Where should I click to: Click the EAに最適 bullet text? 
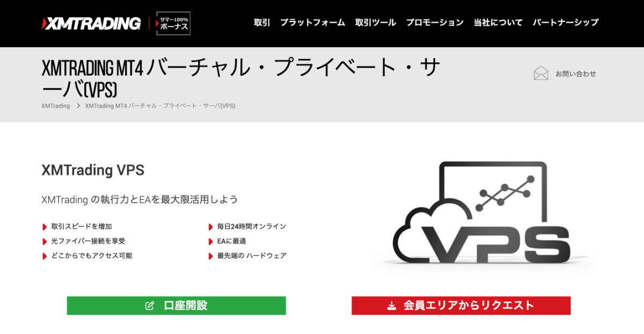231,241
